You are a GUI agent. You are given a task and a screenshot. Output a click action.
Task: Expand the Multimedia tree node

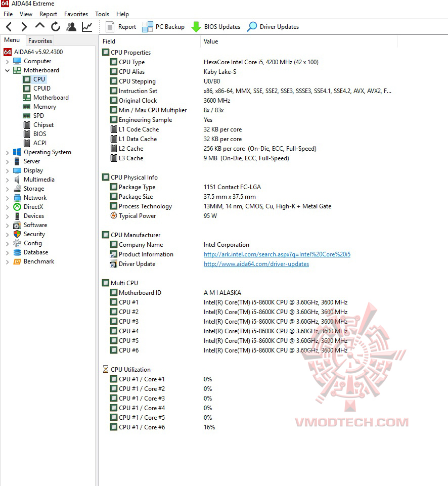(x=8, y=180)
